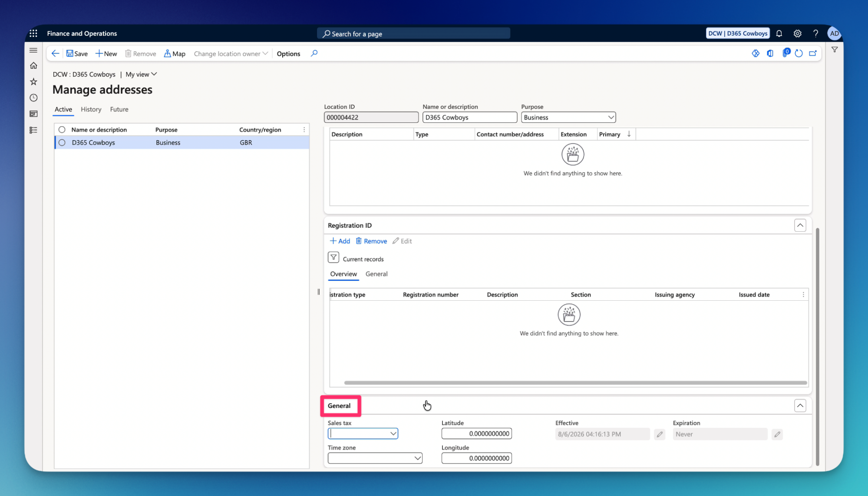Open Recent clock icon in sidebar

[33, 98]
